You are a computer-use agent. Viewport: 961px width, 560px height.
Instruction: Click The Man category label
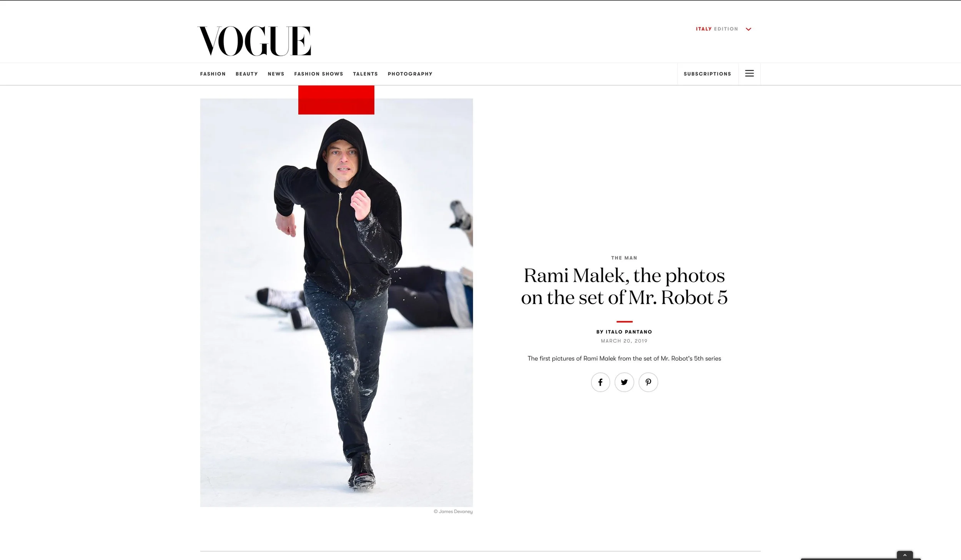(x=624, y=258)
